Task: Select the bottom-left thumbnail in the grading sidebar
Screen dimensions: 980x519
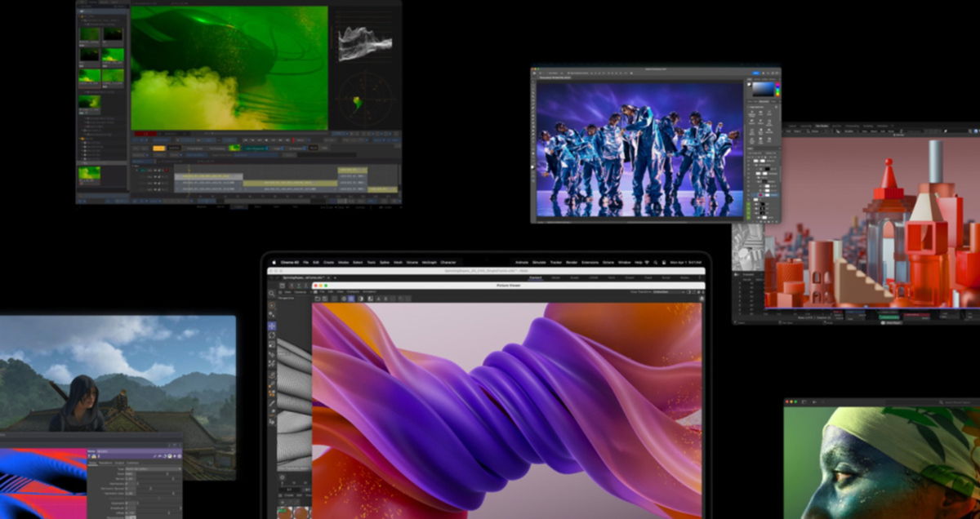Action: pyautogui.click(x=90, y=174)
